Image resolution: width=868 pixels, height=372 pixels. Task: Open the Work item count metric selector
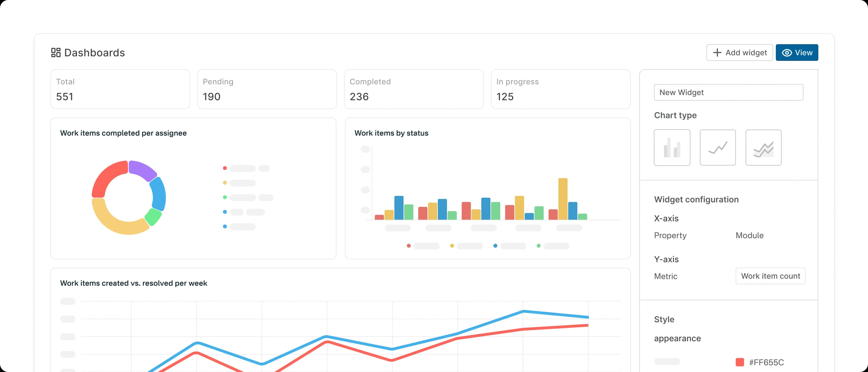pyautogui.click(x=771, y=276)
